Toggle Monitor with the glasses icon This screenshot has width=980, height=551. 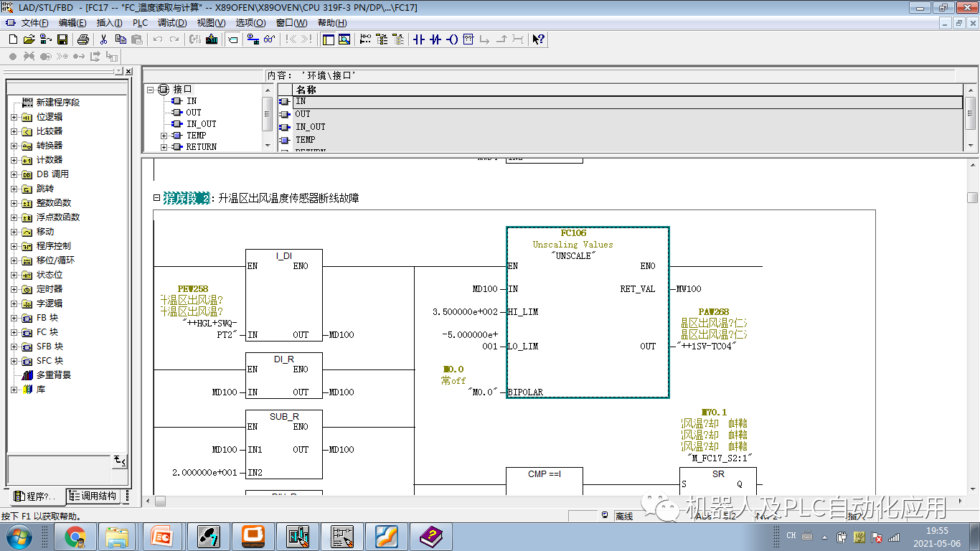click(270, 39)
